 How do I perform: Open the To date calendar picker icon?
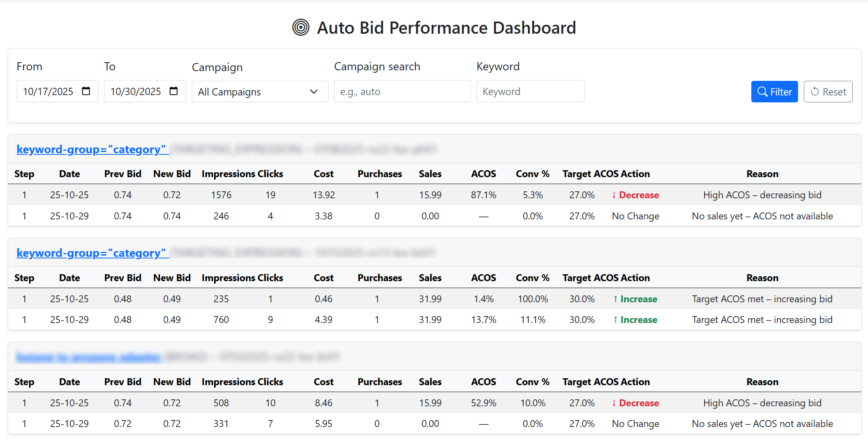[174, 91]
